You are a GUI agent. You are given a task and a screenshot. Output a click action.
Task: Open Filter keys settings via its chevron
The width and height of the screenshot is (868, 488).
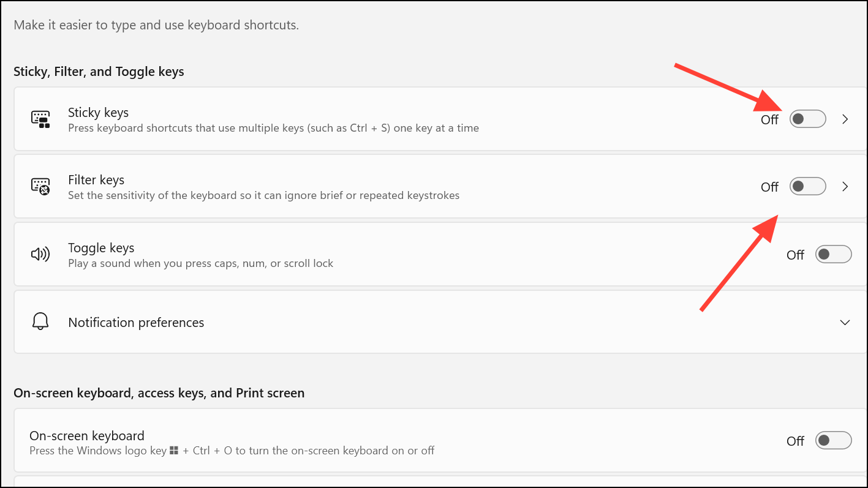tap(845, 187)
